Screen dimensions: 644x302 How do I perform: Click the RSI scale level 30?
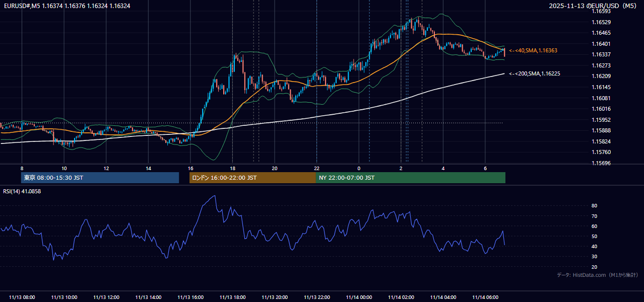point(595,257)
